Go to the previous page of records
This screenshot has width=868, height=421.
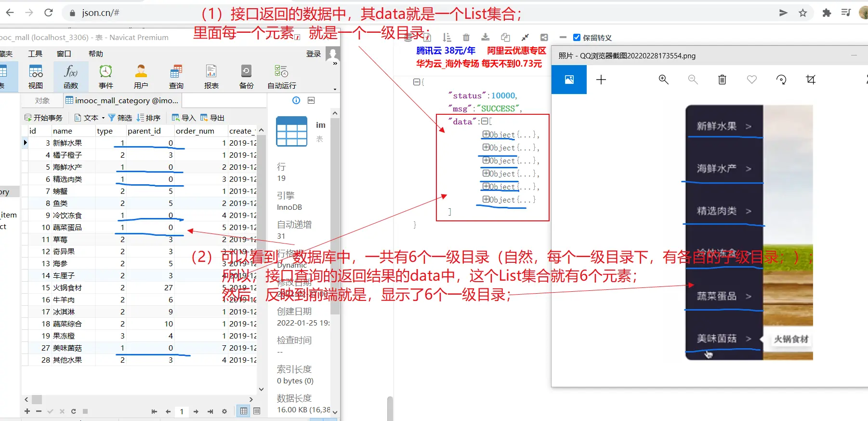[168, 411]
